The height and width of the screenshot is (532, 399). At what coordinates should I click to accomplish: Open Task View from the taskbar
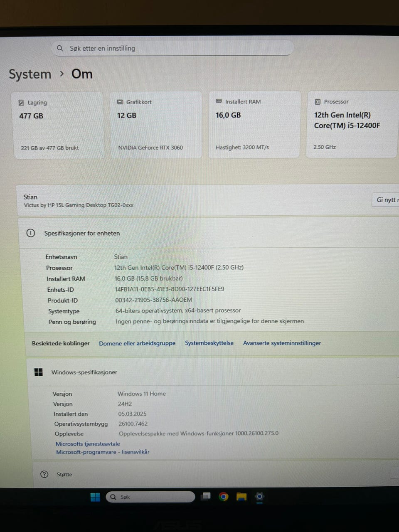click(206, 497)
